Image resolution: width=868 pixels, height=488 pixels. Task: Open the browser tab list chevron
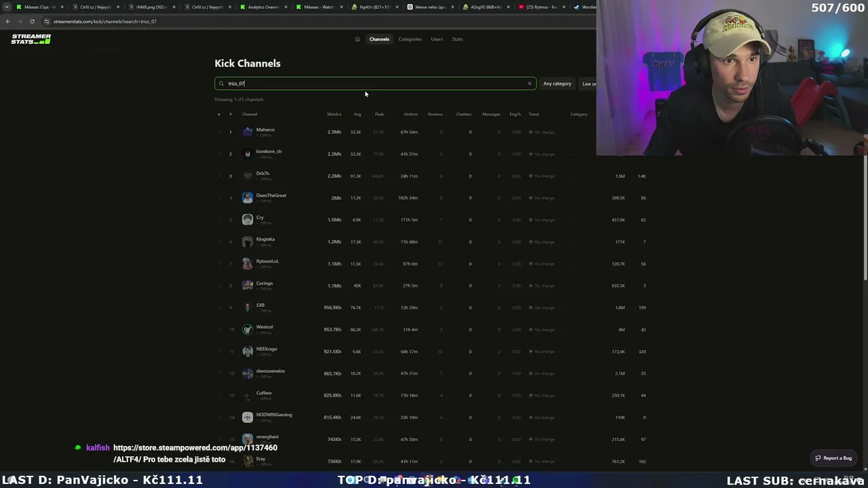tap(7, 7)
